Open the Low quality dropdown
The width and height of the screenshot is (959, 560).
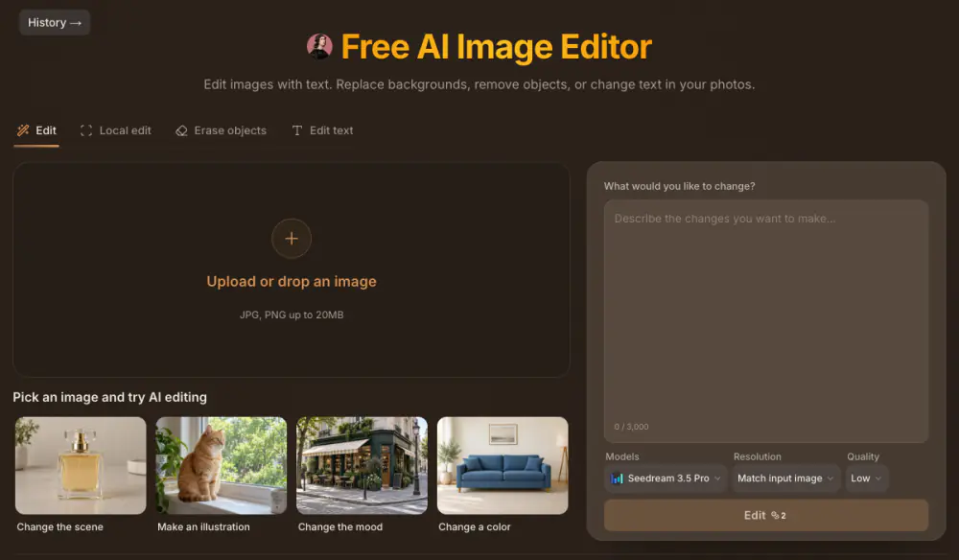pos(866,478)
